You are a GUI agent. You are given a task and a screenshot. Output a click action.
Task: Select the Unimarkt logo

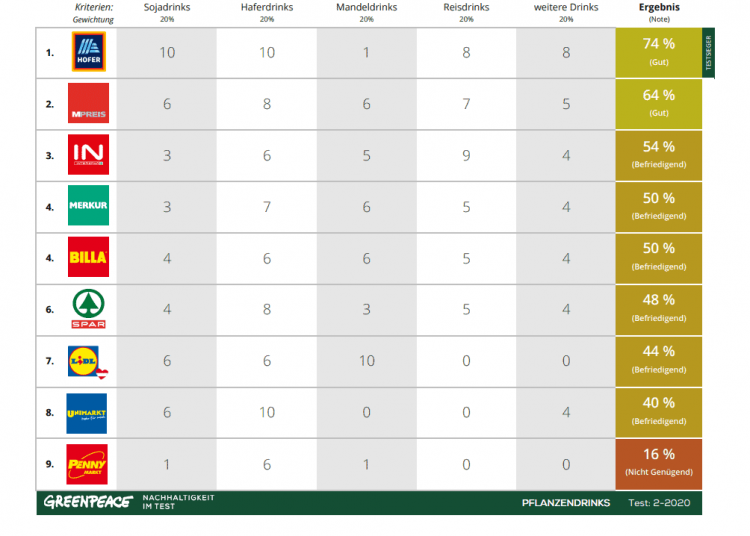pyautogui.click(x=87, y=412)
